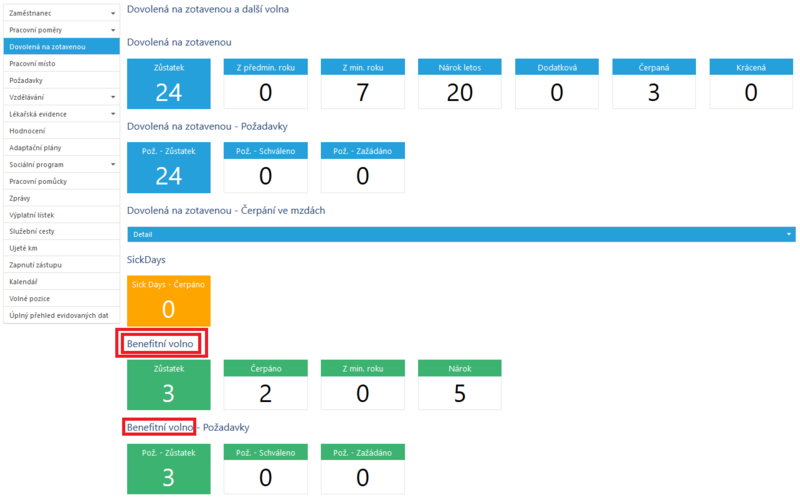Click the blue vacation Zůstatek 24 tile

tap(168, 84)
